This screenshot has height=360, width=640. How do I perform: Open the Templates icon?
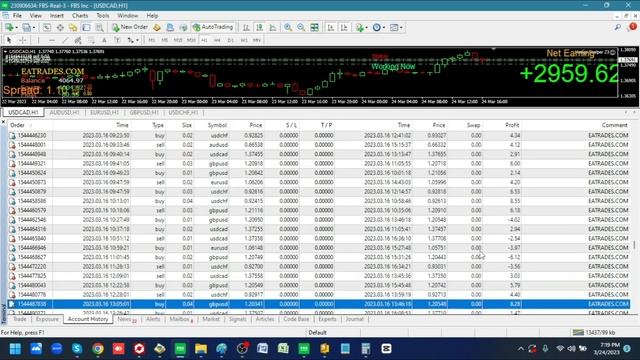pyautogui.click(x=394, y=27)
